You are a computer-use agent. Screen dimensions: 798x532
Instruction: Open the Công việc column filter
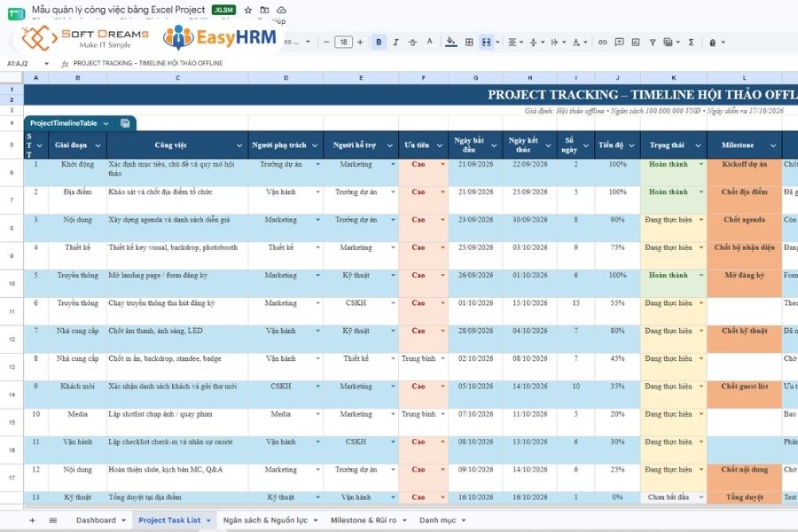239,145
